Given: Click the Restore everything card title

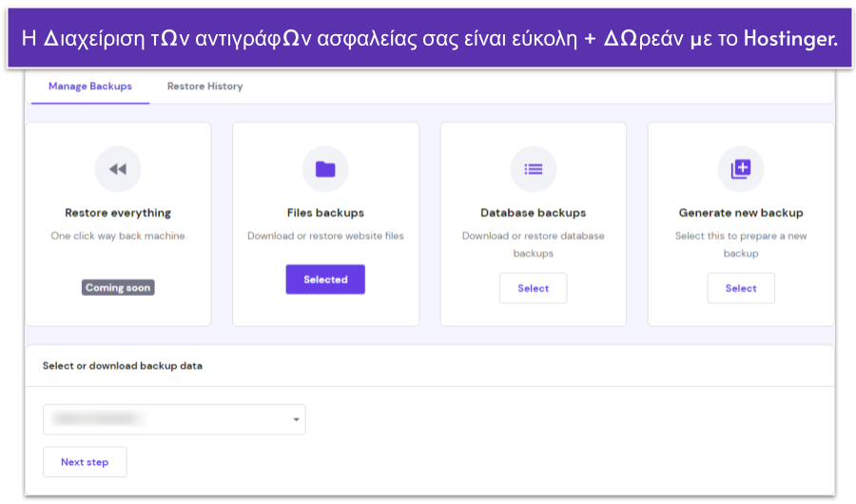Looking at the screenshot, I should [x=118, y=213].
